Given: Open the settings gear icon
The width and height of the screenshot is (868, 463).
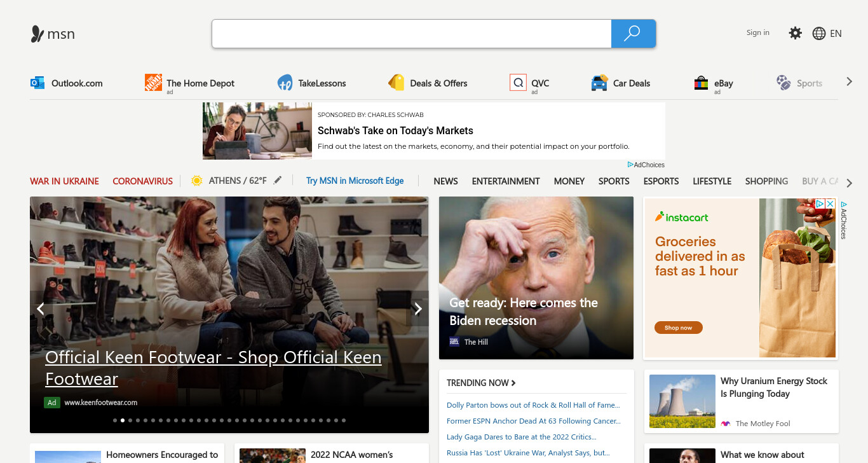Looking at the screenshot, I should point(796,33).
